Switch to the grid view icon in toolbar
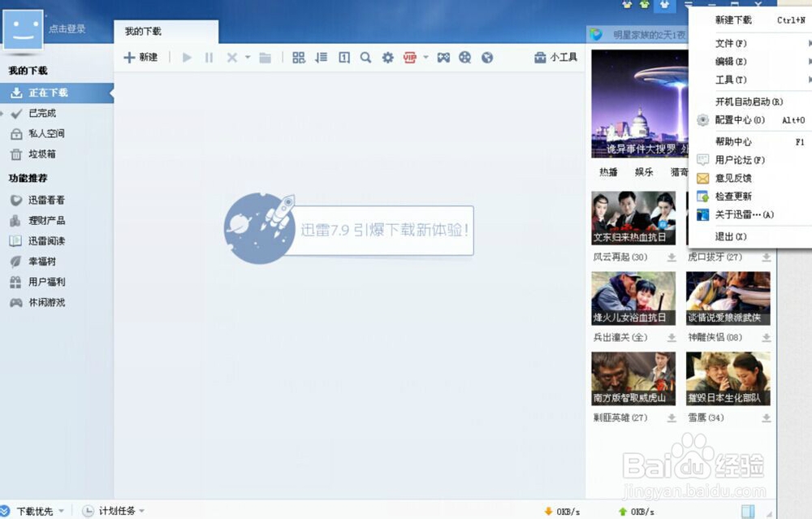This screenshot has width=812, height=519. pos(299,58)
